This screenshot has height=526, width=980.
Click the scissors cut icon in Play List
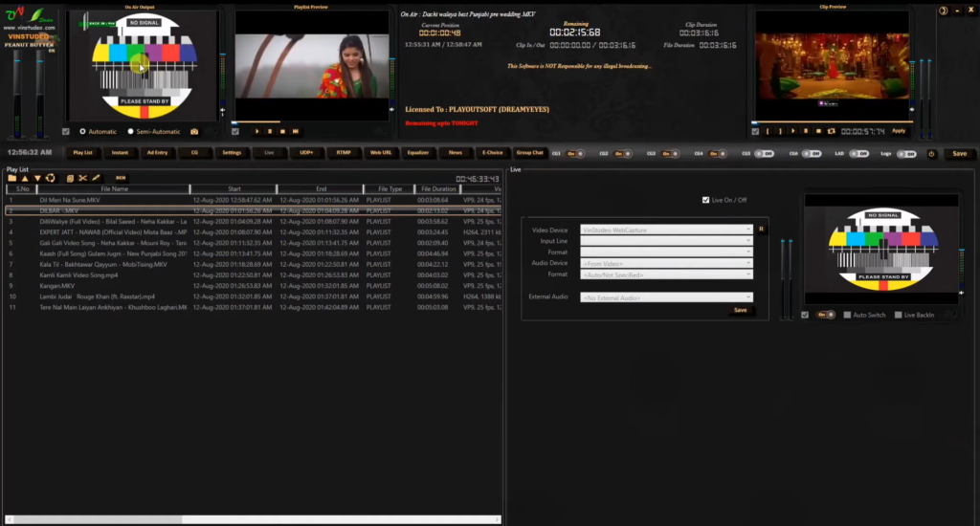tap(82, 178)
